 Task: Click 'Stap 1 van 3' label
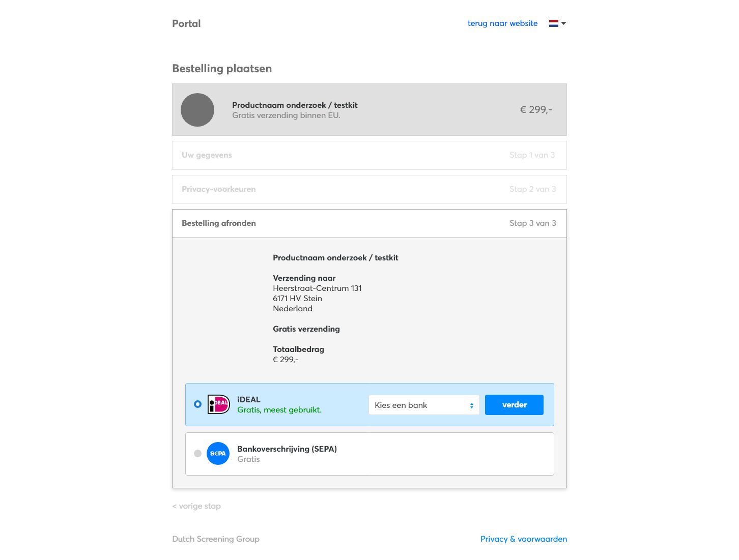tap(532, 155)
